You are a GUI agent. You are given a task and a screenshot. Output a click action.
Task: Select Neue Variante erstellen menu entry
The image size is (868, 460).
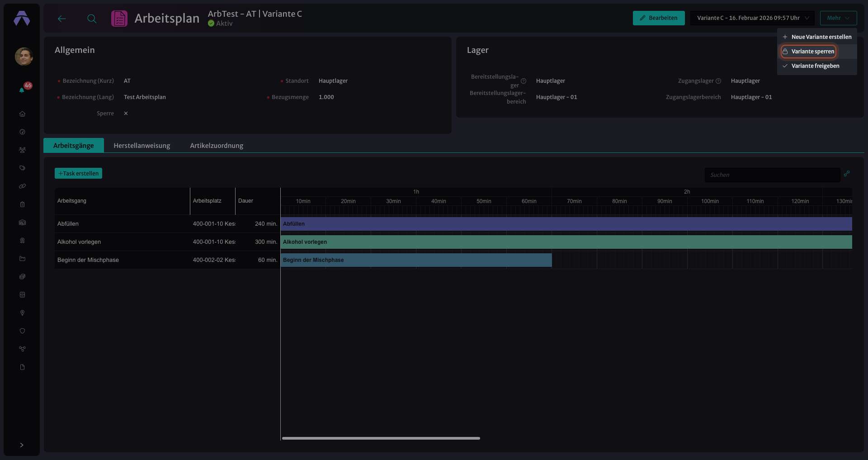[x=817, y=37]
